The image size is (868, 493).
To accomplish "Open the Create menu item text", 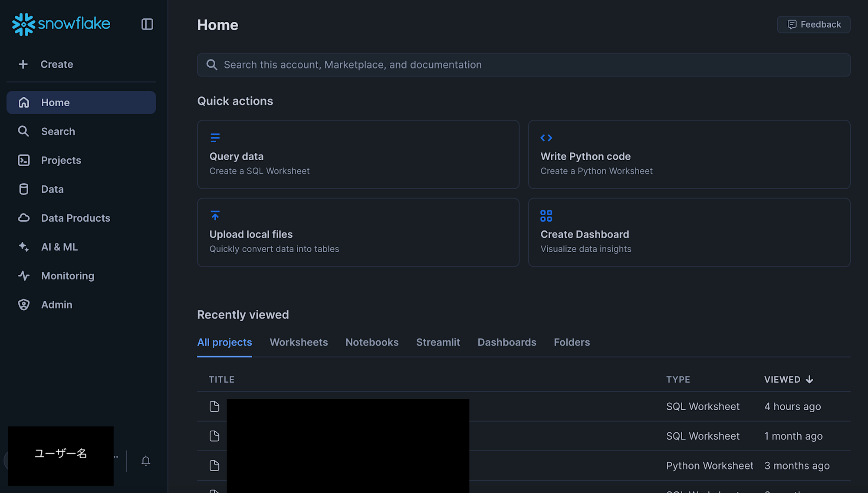I will (57, 64).
